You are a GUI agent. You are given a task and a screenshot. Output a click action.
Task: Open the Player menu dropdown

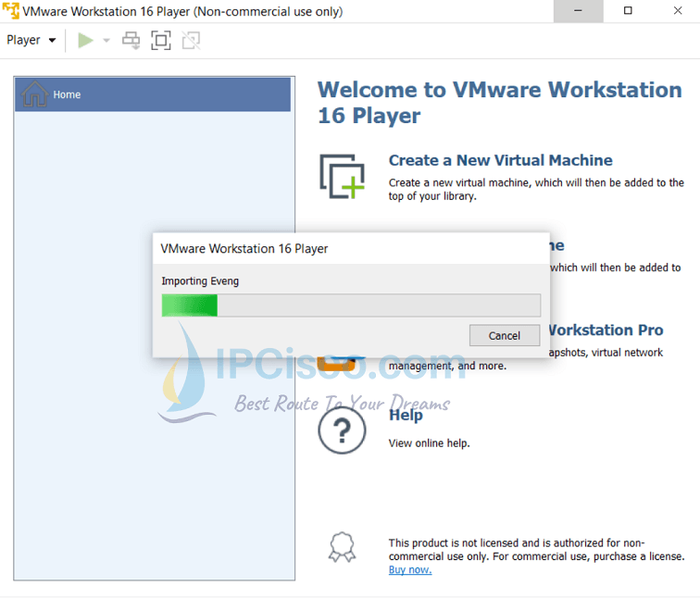[x=31, y=40]
